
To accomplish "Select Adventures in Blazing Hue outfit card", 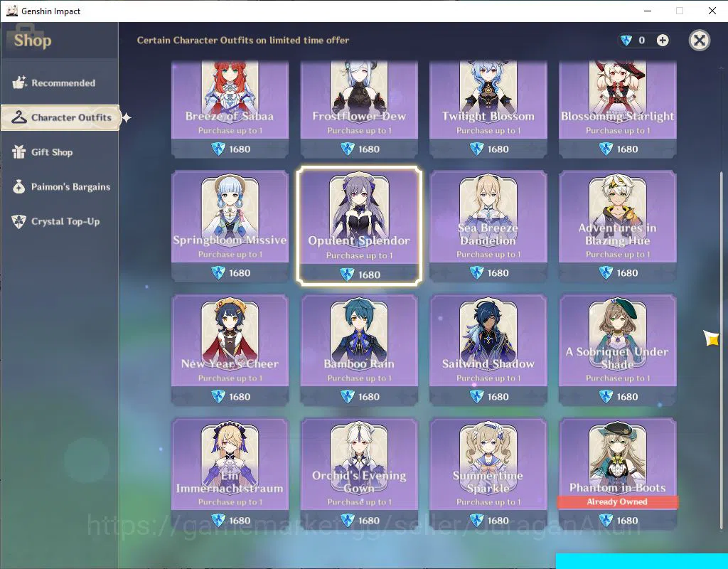I will coord(618,225).
